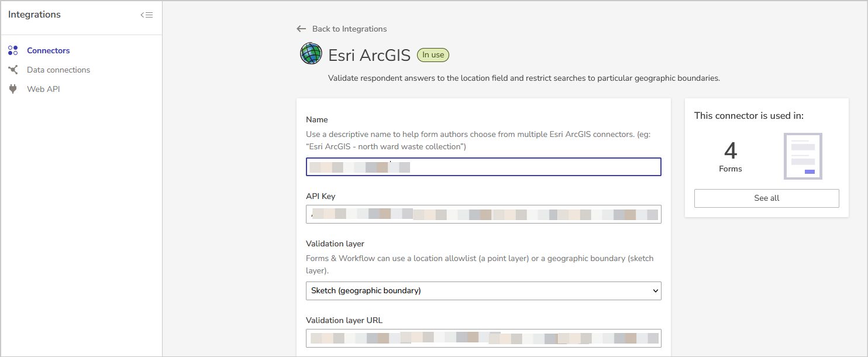The image size is (868, 357).
Task: Select Connectors in the left menu
Action: tap(49, 50)
